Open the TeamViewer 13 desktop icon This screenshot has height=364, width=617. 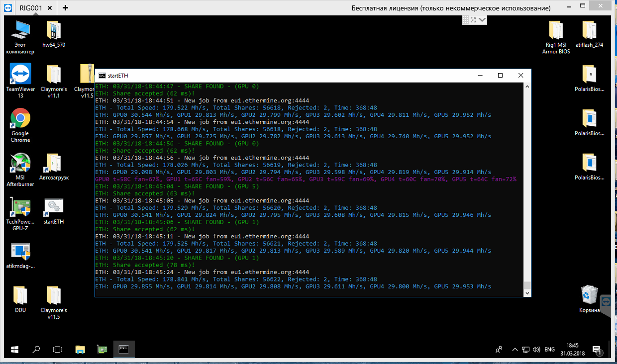pos(20,74)
